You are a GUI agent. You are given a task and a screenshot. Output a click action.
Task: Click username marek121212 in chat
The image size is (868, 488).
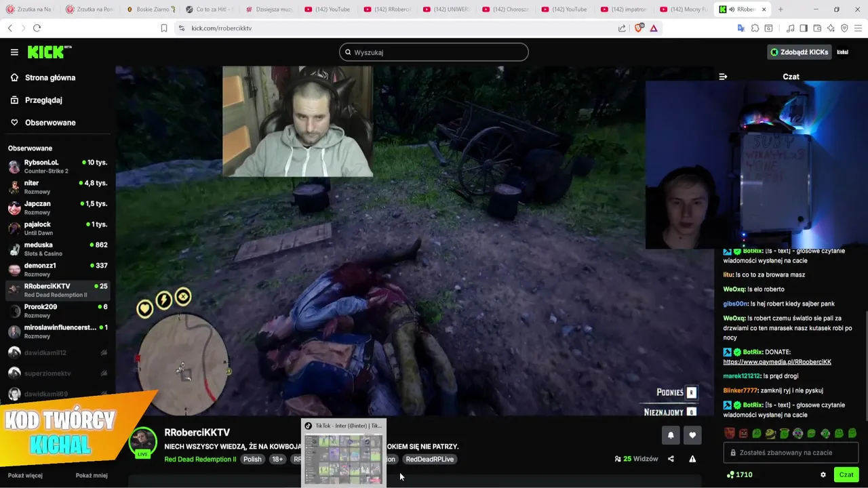742,376
